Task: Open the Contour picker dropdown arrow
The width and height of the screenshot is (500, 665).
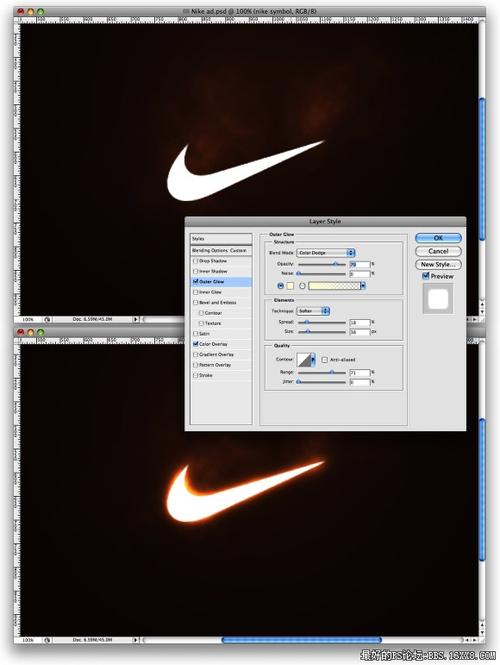Action: 313,360
